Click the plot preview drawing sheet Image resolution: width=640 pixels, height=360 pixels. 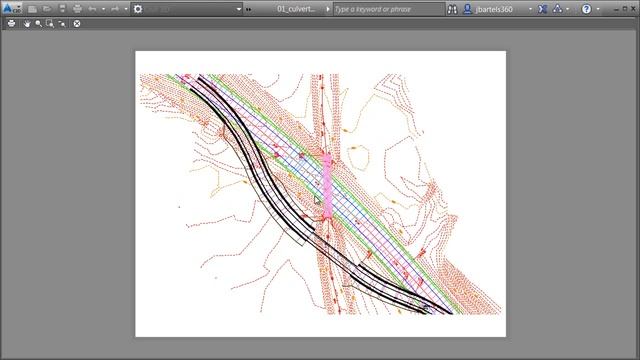[320, 194]
